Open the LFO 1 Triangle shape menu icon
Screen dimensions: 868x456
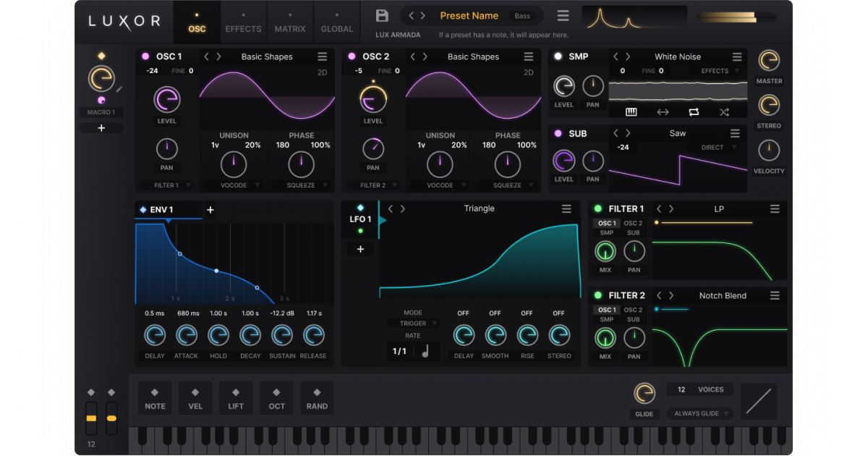click(x=567, y=208)
